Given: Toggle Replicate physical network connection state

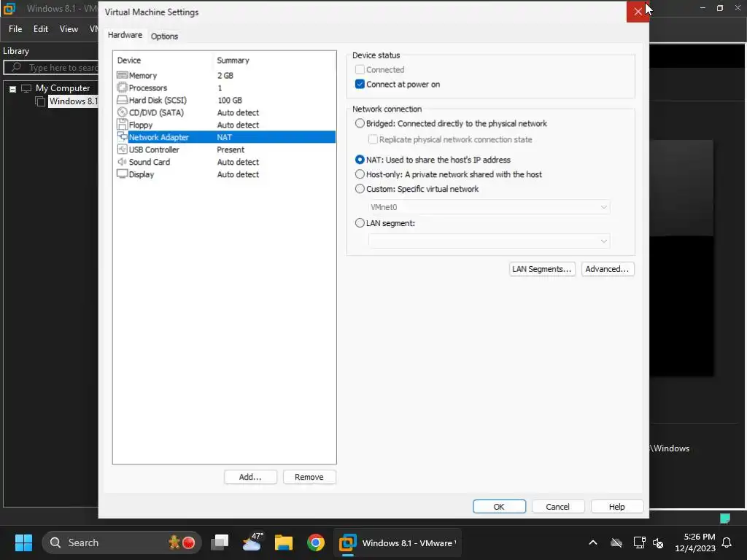Looking at the screenshot, I should (x=373, y=139).
